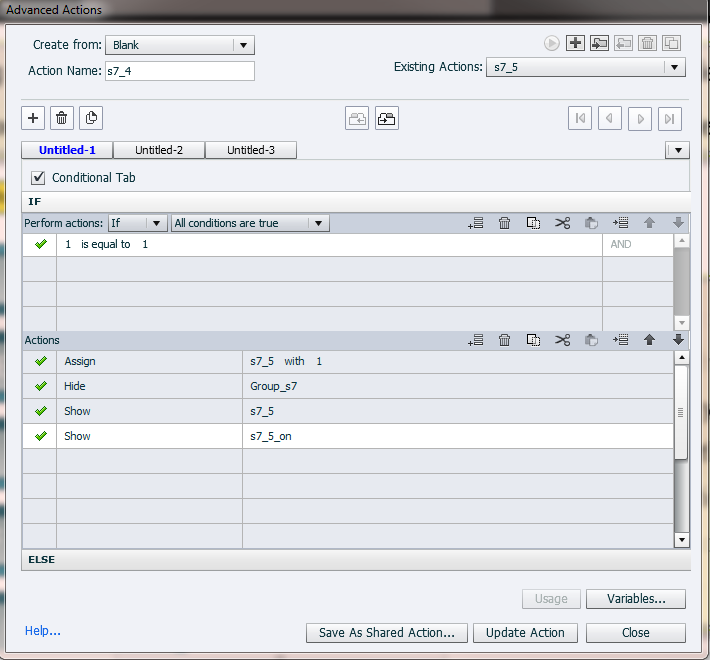Expand the ELSE section header
710x660 pixels.
click(356, 560)
